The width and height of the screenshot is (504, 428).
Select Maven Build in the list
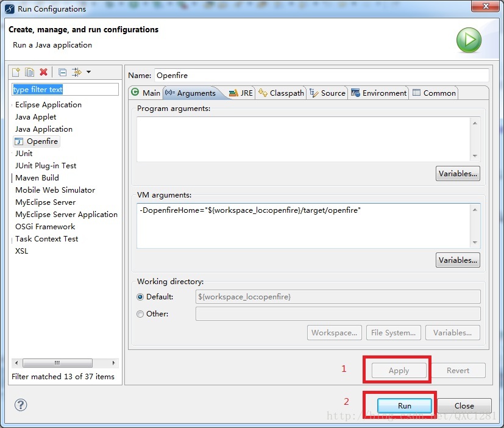click(37, 178)
